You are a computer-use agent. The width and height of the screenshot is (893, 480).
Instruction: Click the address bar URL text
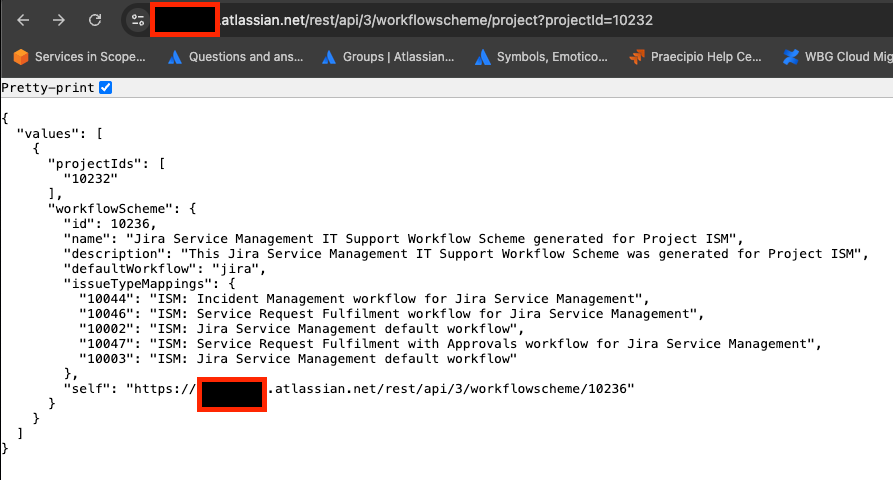coord(436,20)
